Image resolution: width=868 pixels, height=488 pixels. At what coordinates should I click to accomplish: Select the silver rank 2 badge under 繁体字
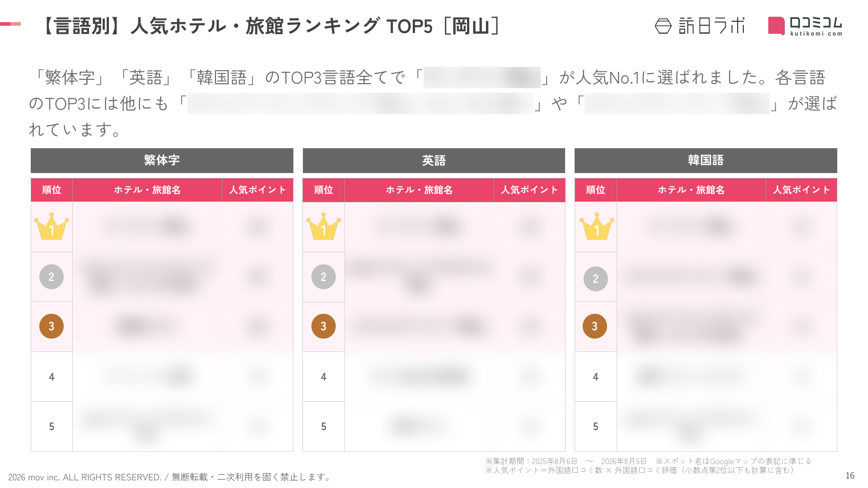point(52,277)
